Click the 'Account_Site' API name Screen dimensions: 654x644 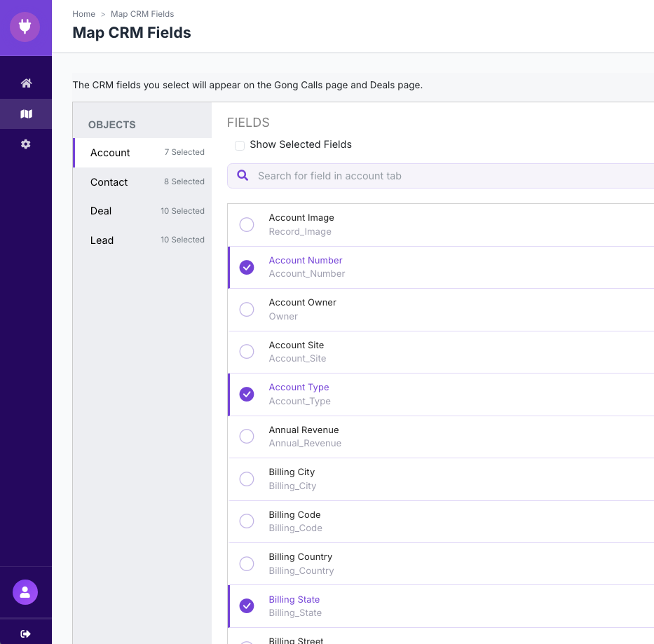297,358
